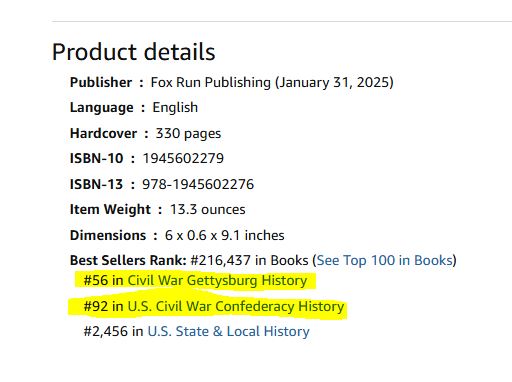
Task: Click the ISBN-10 number 1945602279
Action: [183, 159]
